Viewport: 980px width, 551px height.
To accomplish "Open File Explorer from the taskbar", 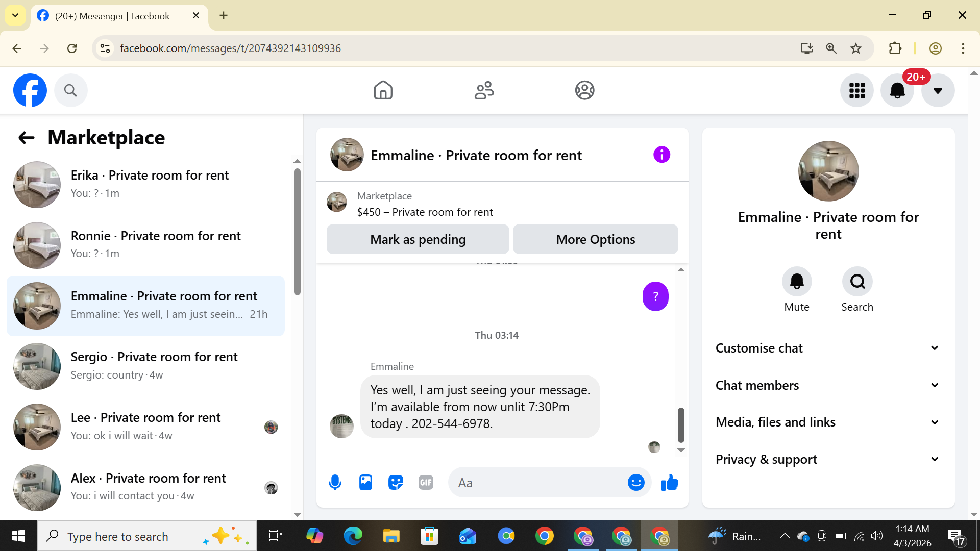I will (391, 536).
